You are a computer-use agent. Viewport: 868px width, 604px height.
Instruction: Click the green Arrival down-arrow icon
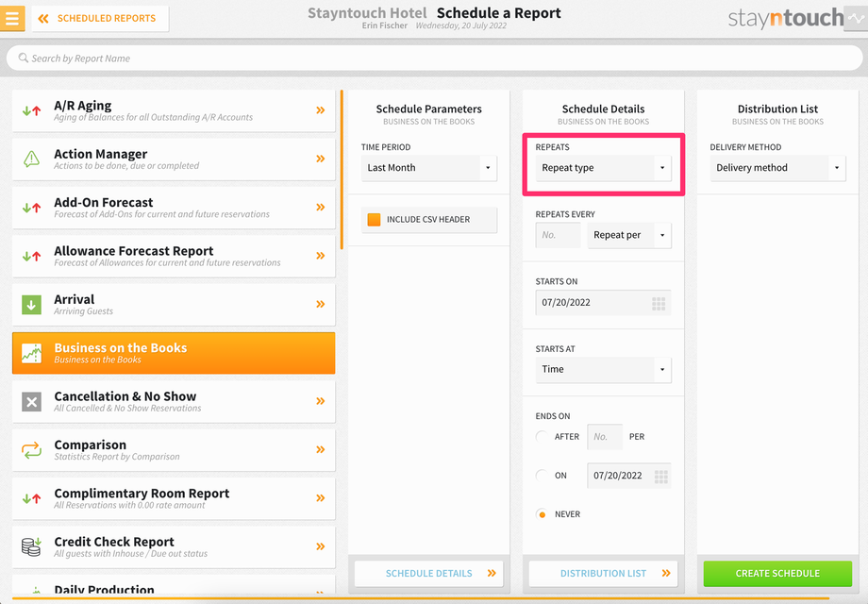click(x=31, y=305)
